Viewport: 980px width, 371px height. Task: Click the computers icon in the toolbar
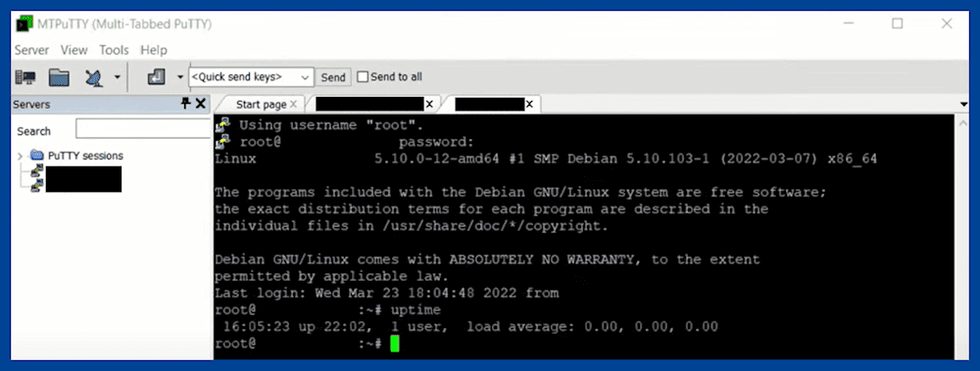click(25, 77)
